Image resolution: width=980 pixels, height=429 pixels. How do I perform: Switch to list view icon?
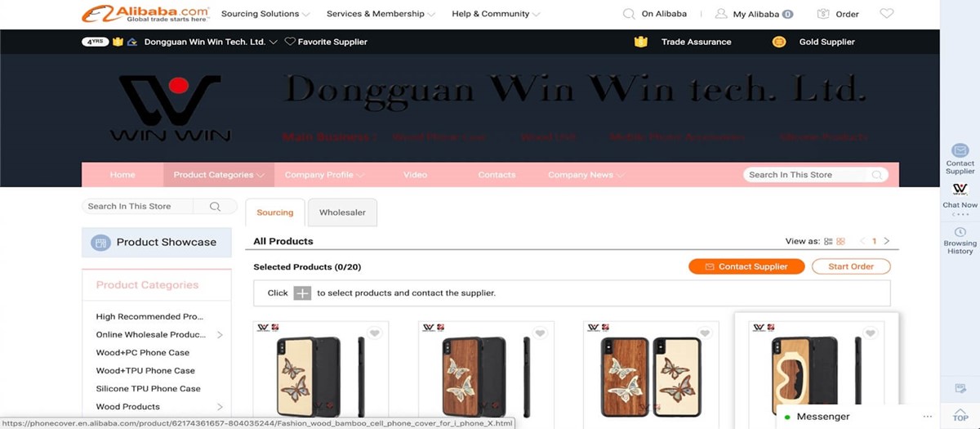pyautogui.click(x=828, y=242)
